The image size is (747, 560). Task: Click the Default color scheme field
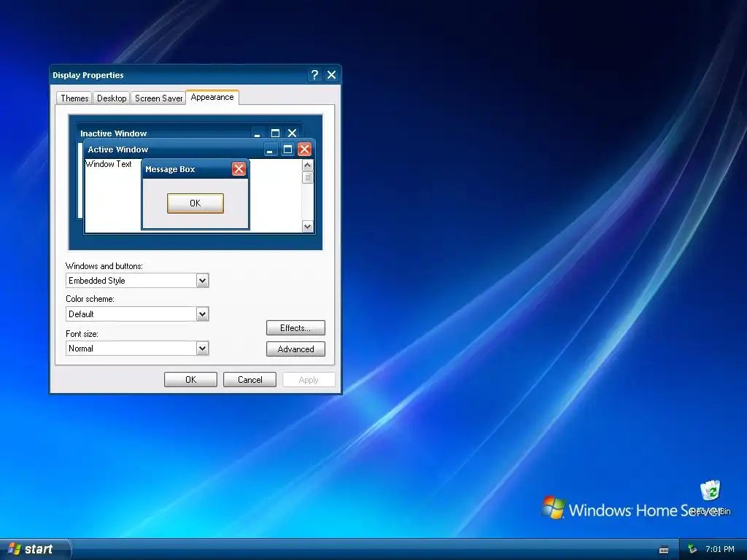137,314
